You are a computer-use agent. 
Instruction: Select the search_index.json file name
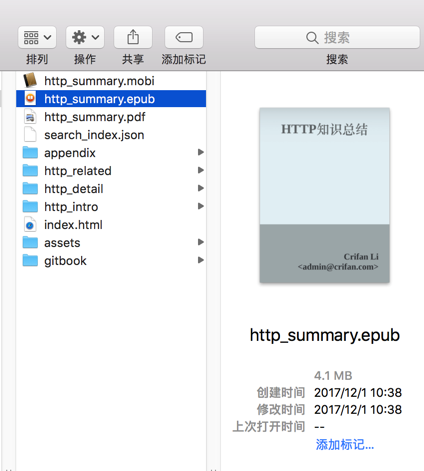coord(94,135)
